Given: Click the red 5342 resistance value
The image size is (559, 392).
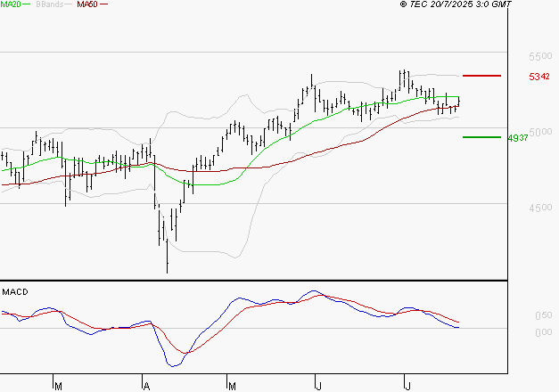Looking at the screenshot, I should tap(539, 77).
